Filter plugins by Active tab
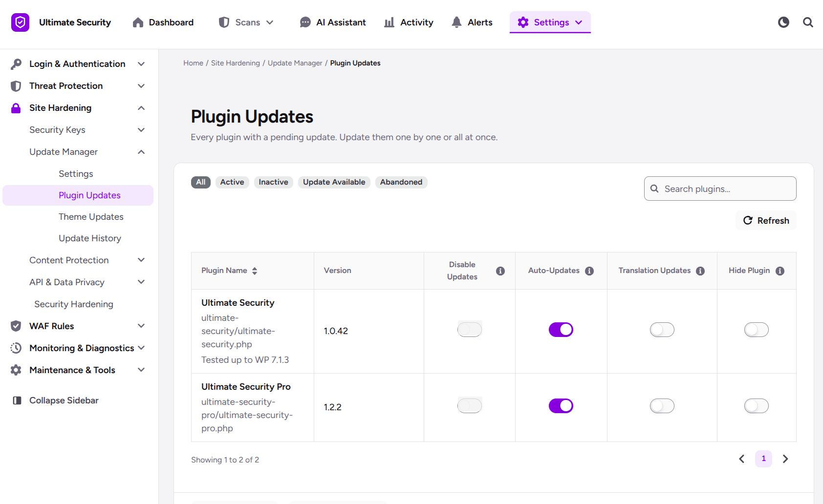The width and height of the screenshot is (823, 504). coord(232,182)
